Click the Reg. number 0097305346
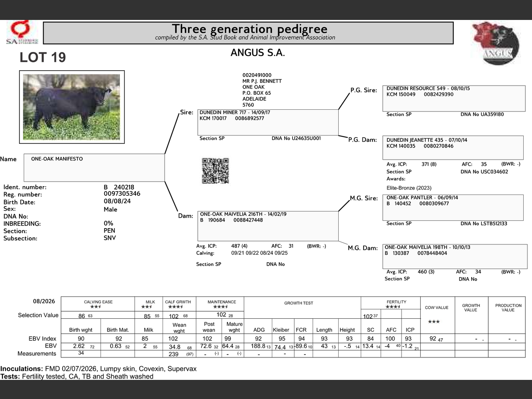The image size is (532, 399). 122,194
